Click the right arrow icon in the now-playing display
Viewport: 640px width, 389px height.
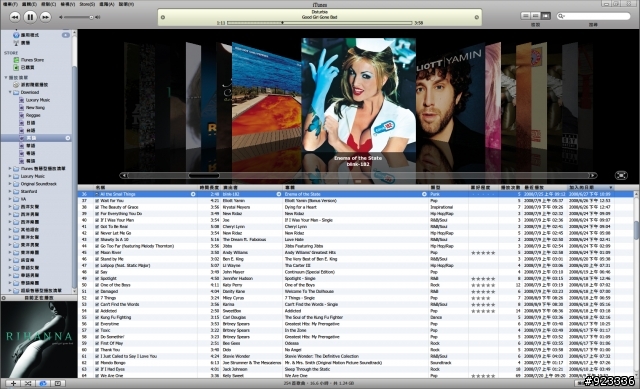(x=476, y=17)
